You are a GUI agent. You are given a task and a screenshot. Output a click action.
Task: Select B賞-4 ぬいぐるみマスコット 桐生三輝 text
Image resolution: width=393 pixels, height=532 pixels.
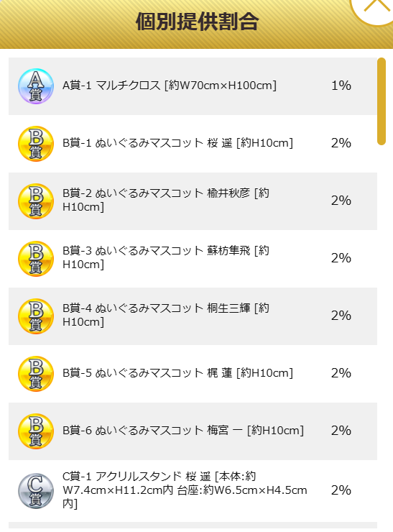166,315
